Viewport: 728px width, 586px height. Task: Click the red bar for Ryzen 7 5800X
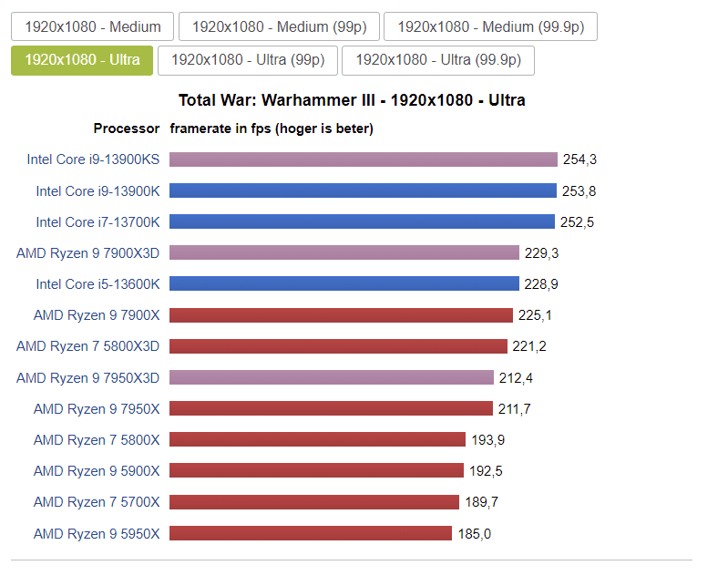point(317,439)
